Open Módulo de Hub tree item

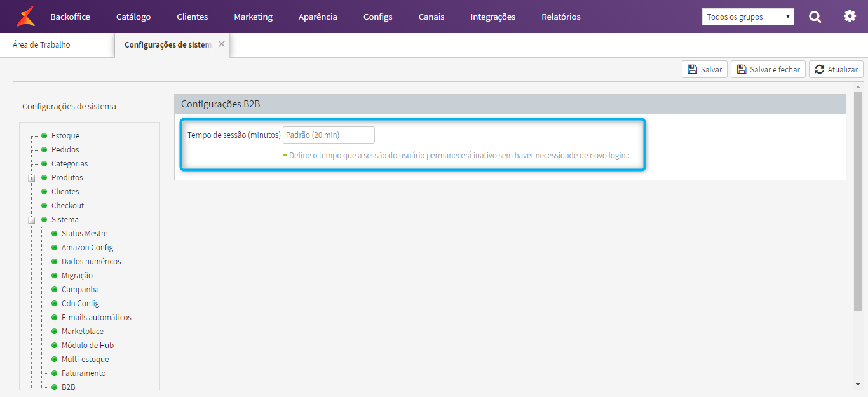pos(88,345)
